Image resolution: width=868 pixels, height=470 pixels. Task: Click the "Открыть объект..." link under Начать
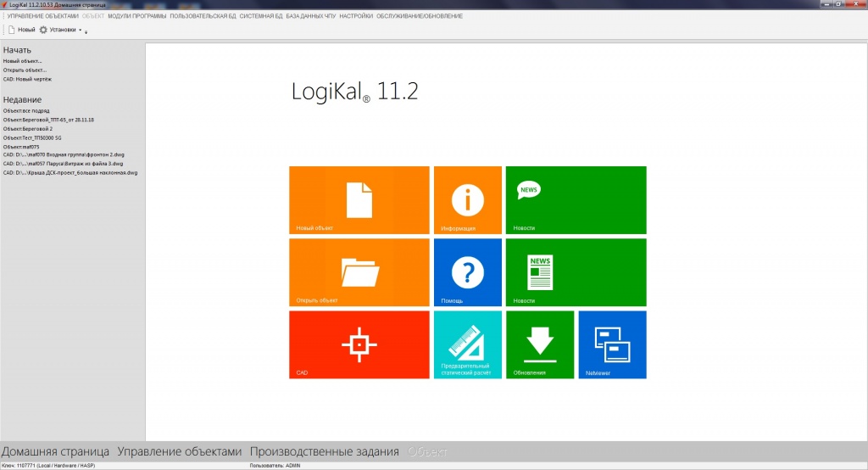coord(25,70)
